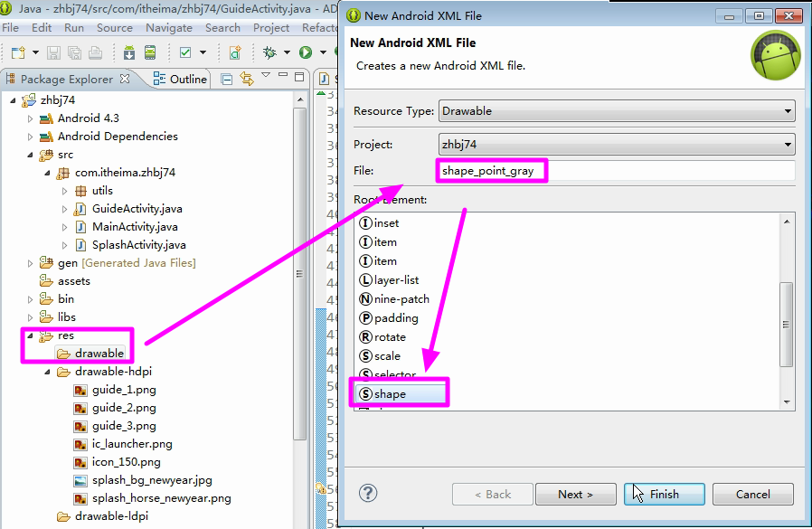Select the layer-list root element
The image size is (812, 529).
coord(396,280)
